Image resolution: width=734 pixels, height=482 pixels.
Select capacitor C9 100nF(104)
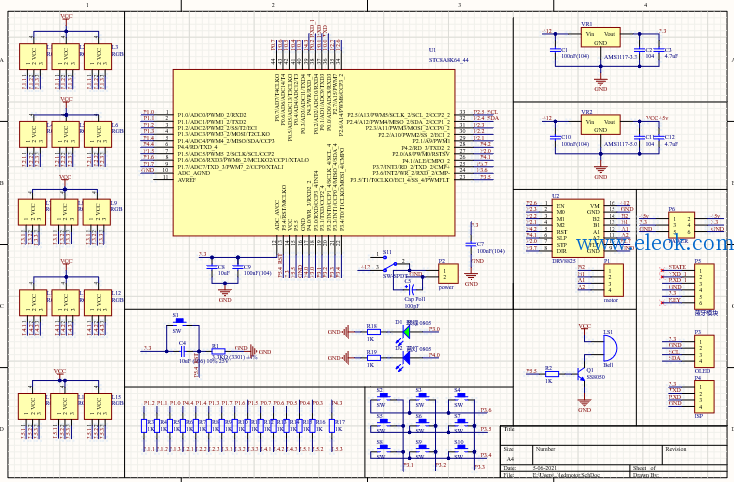coord(238,267)
